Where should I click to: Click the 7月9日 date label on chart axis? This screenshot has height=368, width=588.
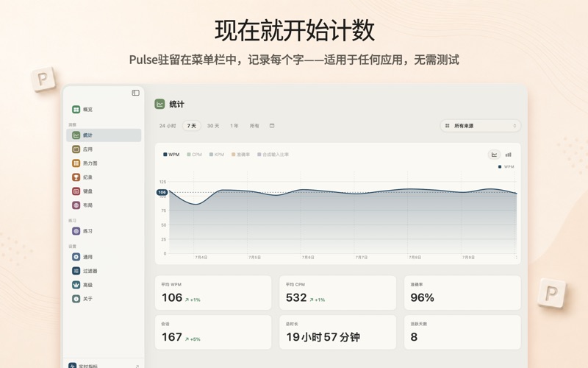468,257
